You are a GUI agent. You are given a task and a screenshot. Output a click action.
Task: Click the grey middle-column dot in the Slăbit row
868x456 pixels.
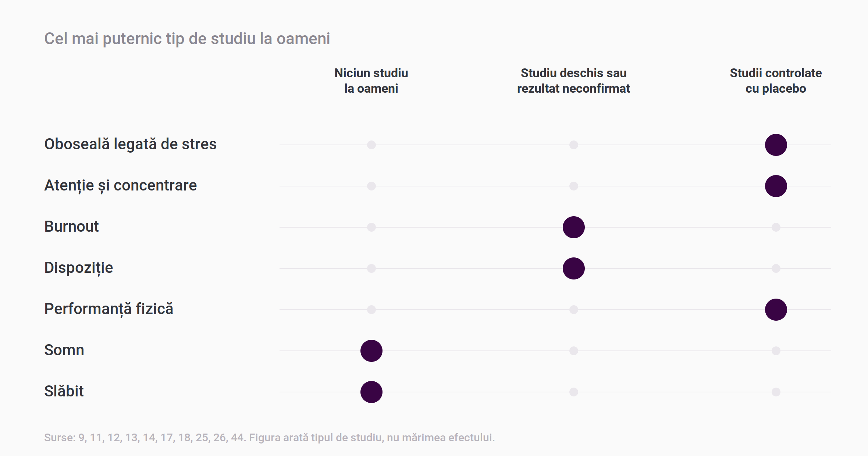574,392
